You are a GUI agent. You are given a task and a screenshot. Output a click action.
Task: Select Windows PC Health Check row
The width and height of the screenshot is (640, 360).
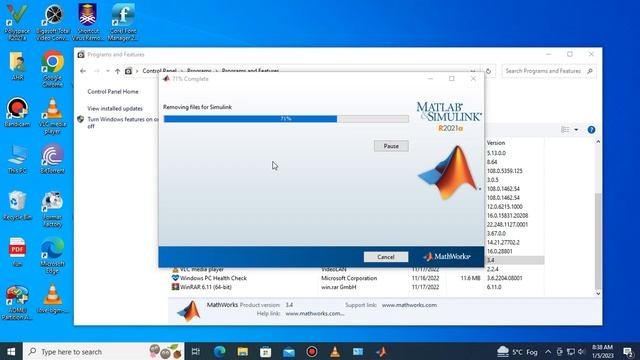coord(357,278)
